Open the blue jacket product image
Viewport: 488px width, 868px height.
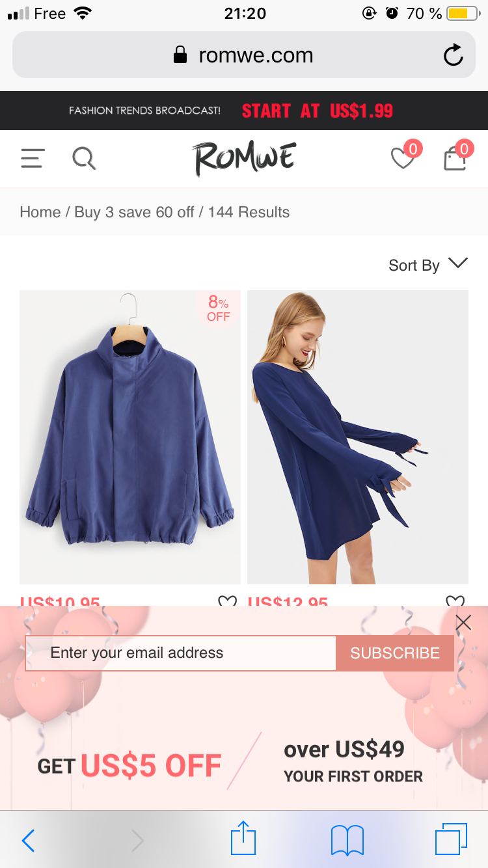[x=130, y=437]
